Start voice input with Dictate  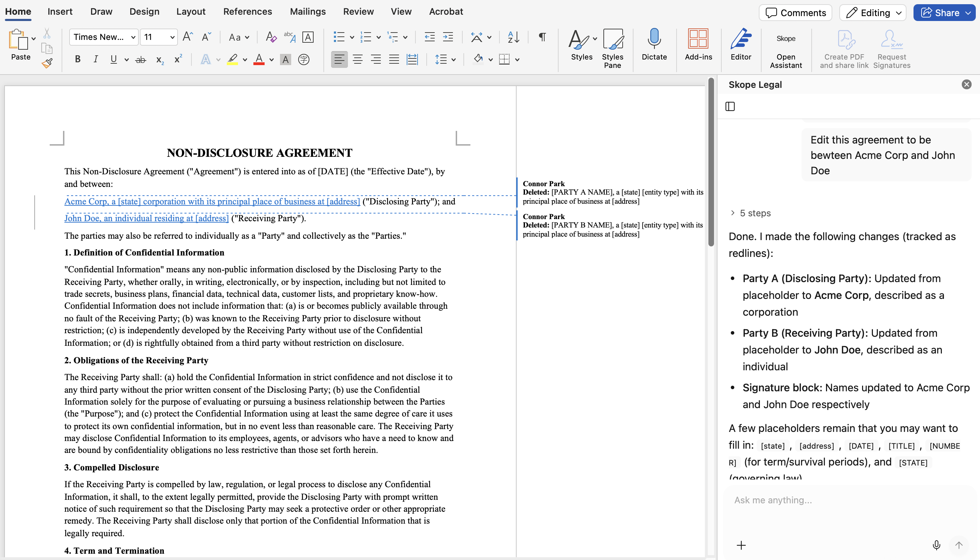coord(654,48)
